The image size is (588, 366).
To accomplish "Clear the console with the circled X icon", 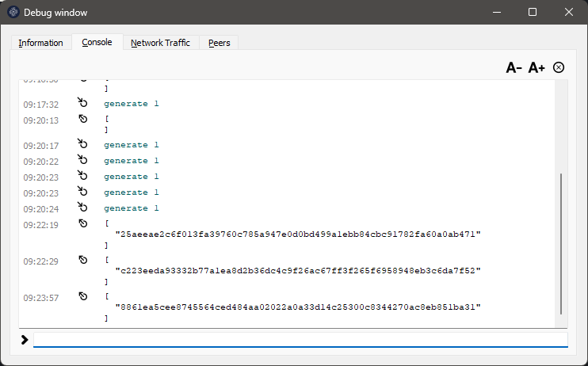I will (559, 67).
